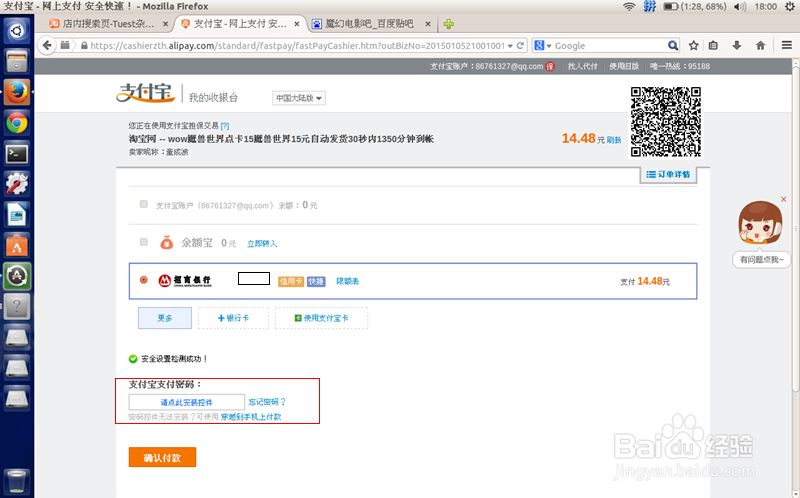Click the 立即转入 transfer link

click(262, 243)
